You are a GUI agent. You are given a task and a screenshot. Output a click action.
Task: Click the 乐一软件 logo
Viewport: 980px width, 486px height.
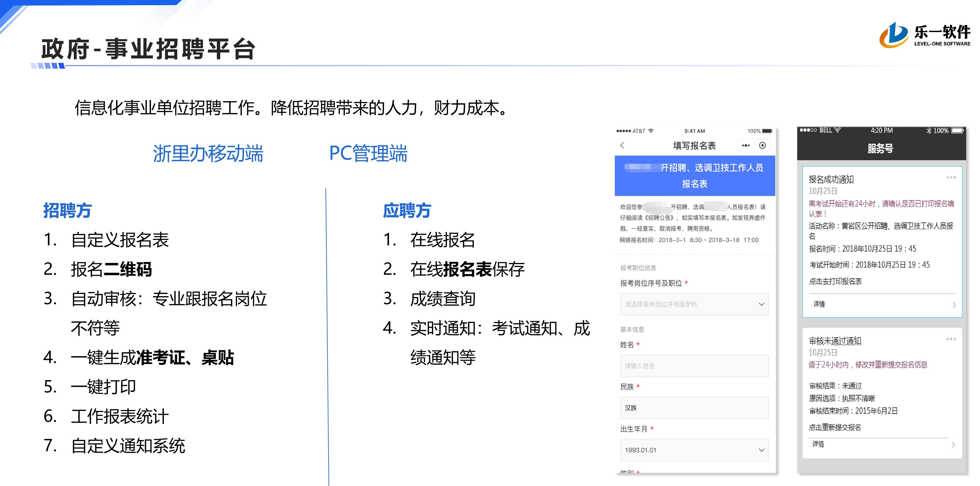tap(925, 35)
